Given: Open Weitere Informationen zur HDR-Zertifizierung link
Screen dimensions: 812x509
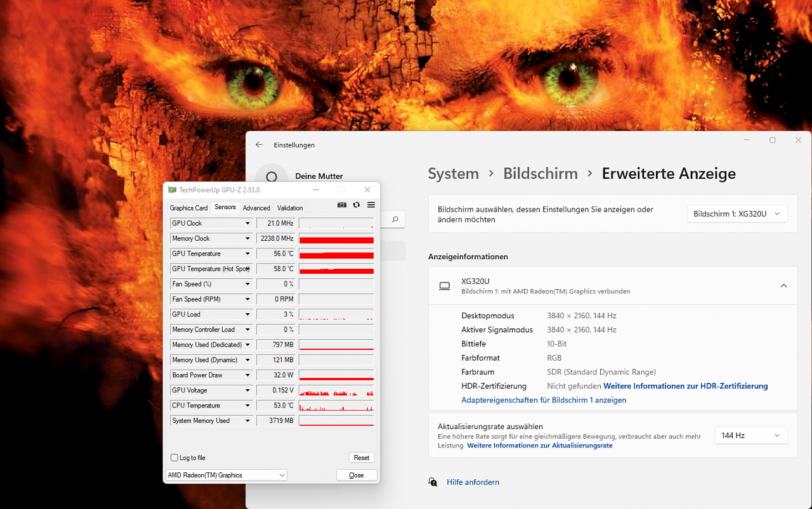Looking at the screenshot, I should point(686,386).
